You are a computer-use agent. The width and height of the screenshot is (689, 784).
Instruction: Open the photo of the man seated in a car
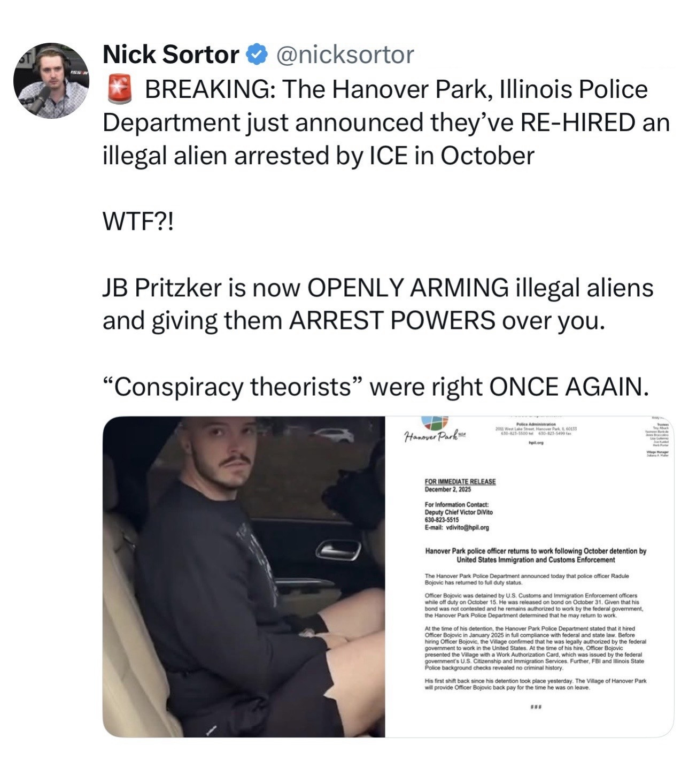coord(244,577)
